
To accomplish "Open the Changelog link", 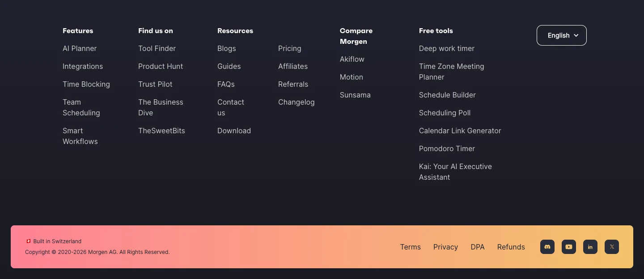I will click(x=297, y=102).
